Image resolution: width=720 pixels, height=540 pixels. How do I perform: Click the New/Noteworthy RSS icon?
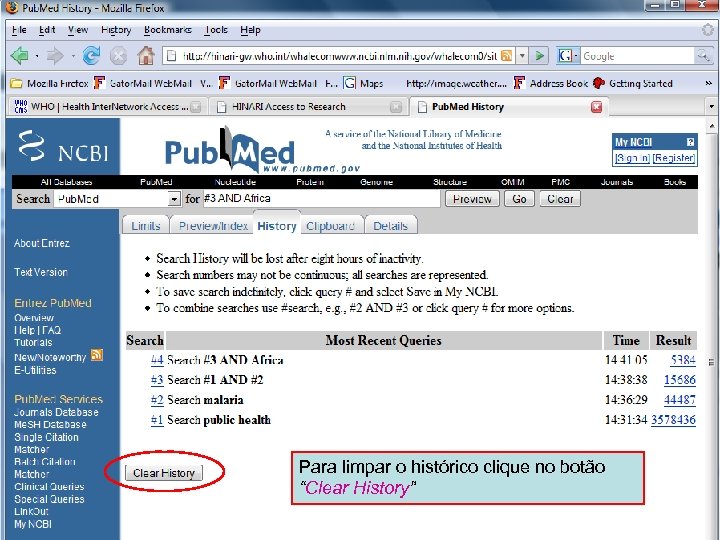(x=97, y=355)
